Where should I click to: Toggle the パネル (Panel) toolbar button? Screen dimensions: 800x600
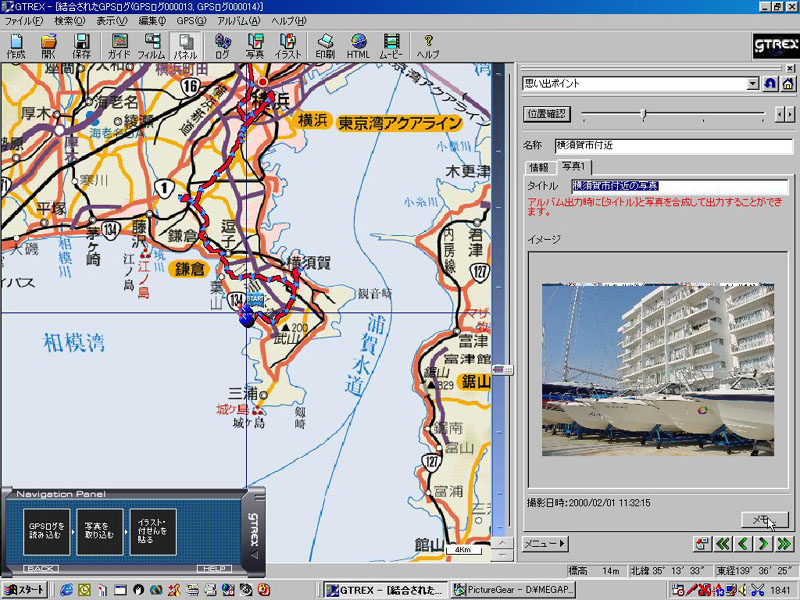coord(184,46)
